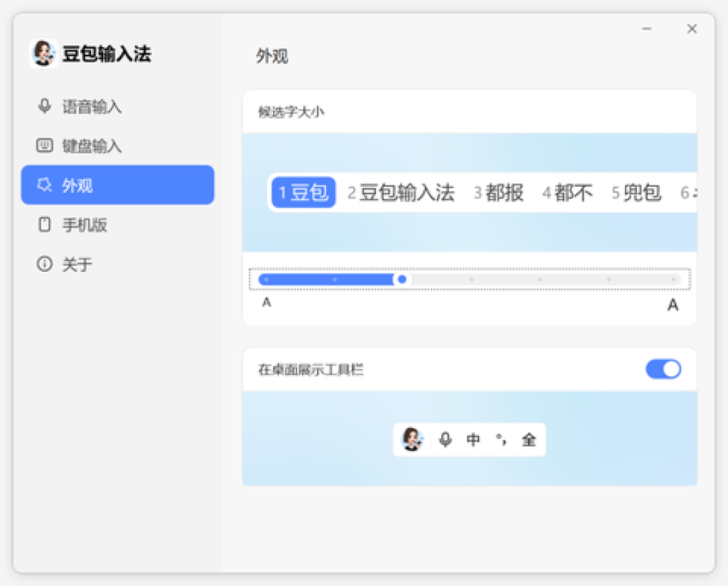Click the candidate font size slider handle
This screenshot has width=728, height=586.
point(402,279)
